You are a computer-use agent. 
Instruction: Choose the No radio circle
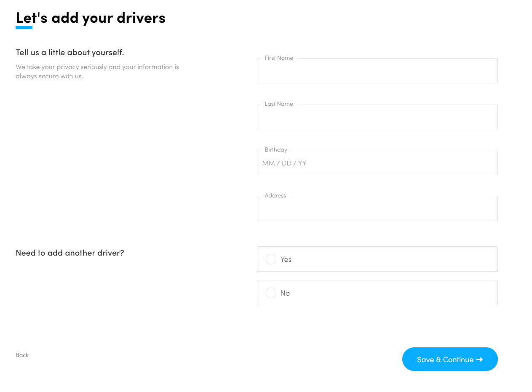[271, 293]
